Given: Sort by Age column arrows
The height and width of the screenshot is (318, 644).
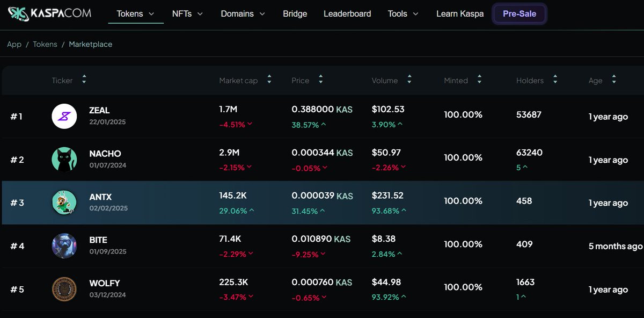Looking at the screenshot, I should [613, 80].
